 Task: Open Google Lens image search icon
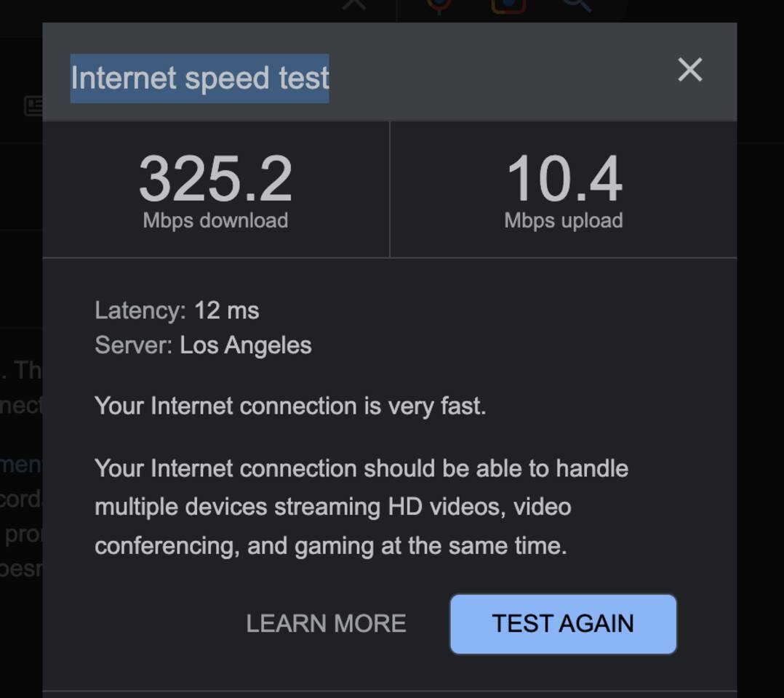pyautogui.click(x=508, y=4)
